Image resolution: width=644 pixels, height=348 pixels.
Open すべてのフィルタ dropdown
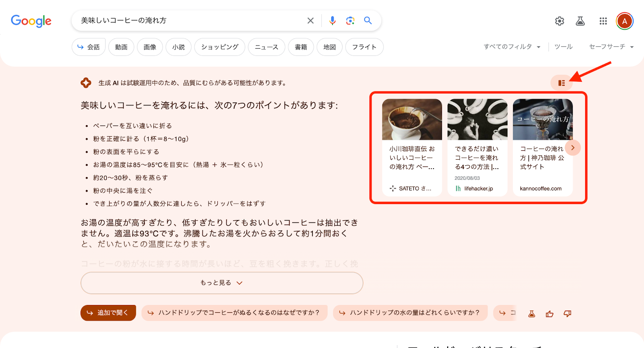[x=512, y=47]
